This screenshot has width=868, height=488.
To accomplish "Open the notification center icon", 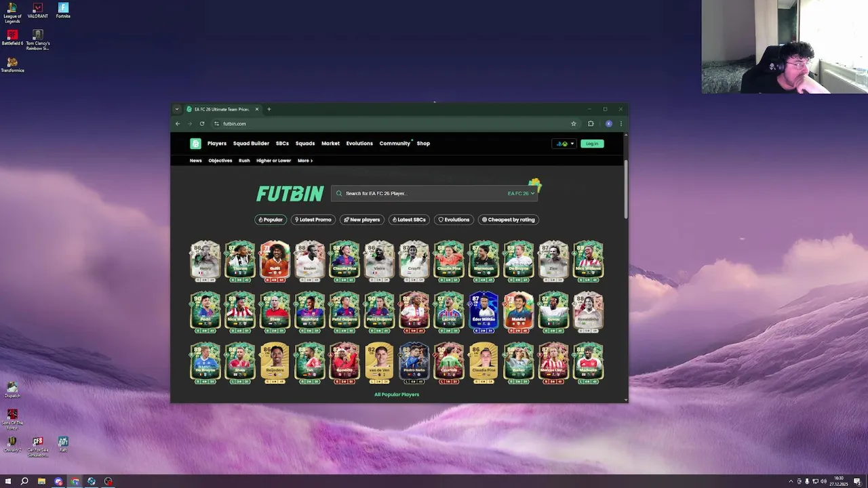I will pos(857,481).
